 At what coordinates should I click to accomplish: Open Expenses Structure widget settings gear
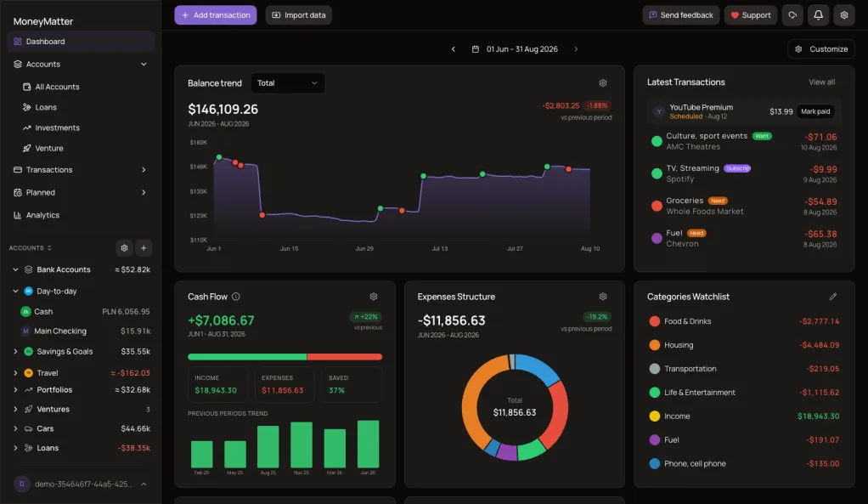tap(603, 297)
